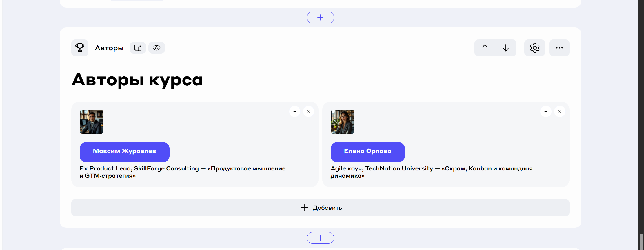644x250 pixels.
Task: Click reorder handle on Максим Журавлев card
Action: [x=295, y=111]
